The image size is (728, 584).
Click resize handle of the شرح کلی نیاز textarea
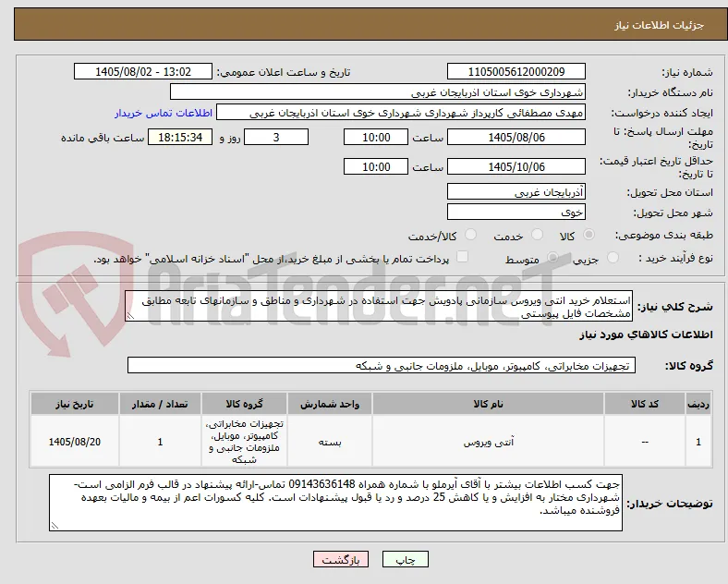pyautogui.click(x=130, y=317)
